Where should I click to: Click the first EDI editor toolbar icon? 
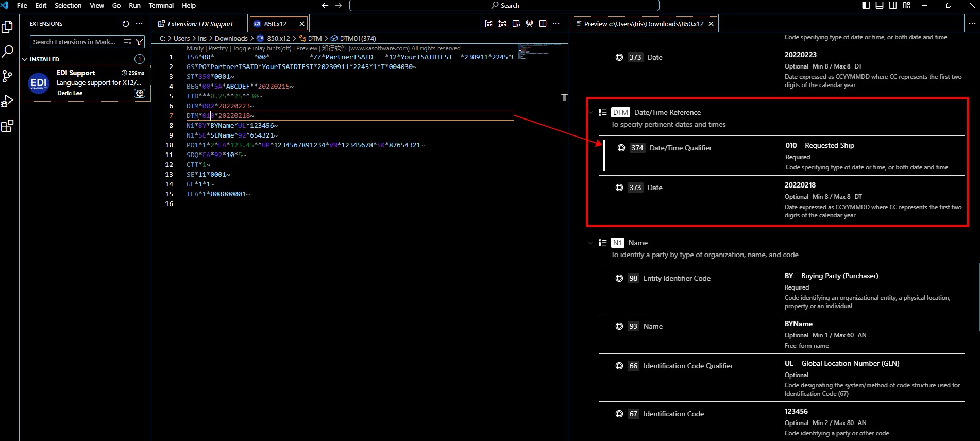pyautogui.click(x=489, y=24)
